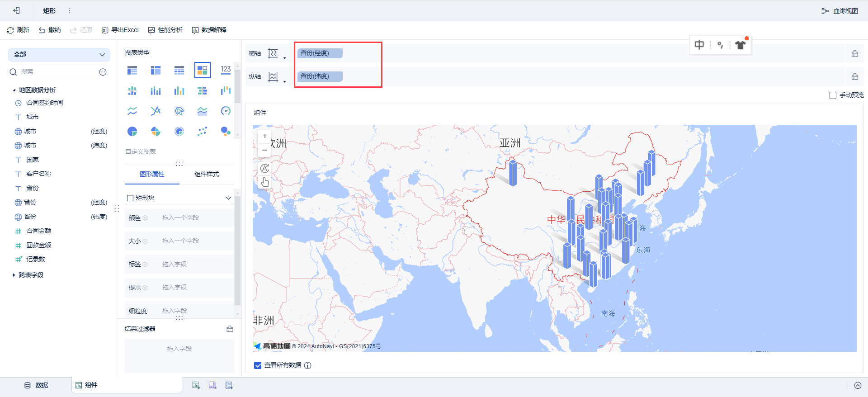Uncheck the 查看所有数据 checkbox
The image size is (868, 397).
258,365
